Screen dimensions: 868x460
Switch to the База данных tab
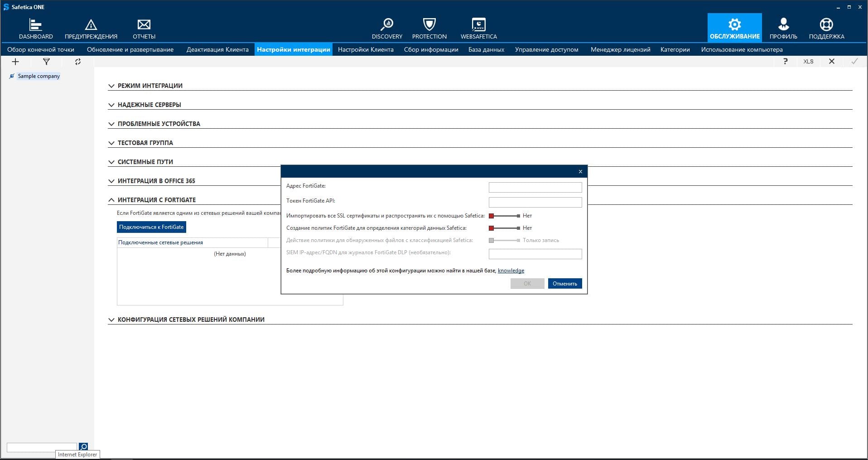click(486, 49)
